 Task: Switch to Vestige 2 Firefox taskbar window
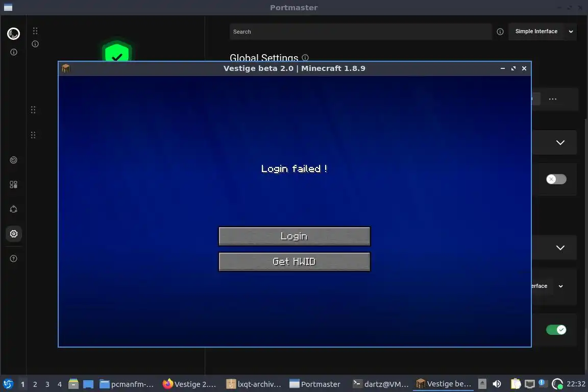point(189,384)
